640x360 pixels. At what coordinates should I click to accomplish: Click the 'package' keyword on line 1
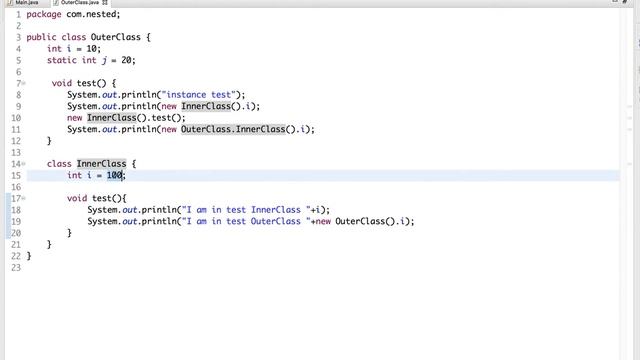tap(44, 14)
